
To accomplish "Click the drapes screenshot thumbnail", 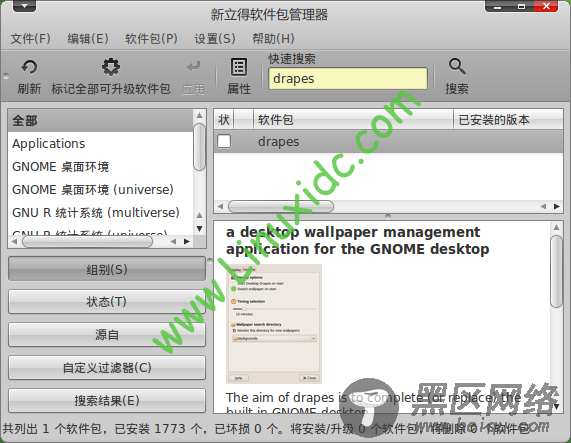I will (274, 324).
